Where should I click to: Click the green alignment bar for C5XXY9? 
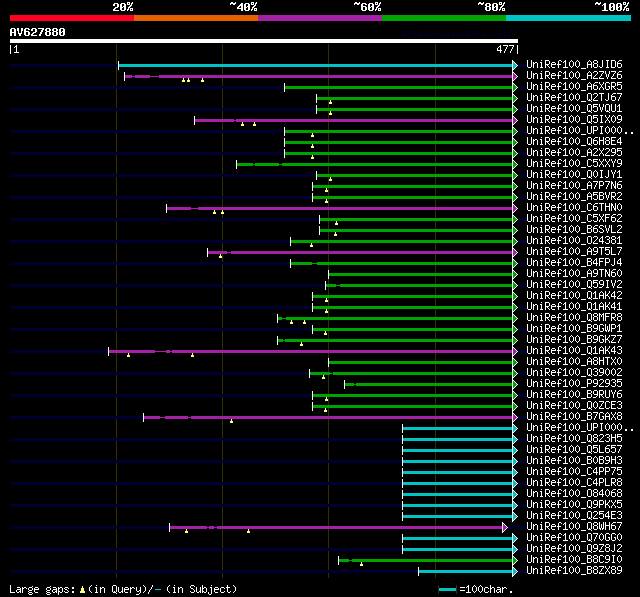tap(375, 164)
